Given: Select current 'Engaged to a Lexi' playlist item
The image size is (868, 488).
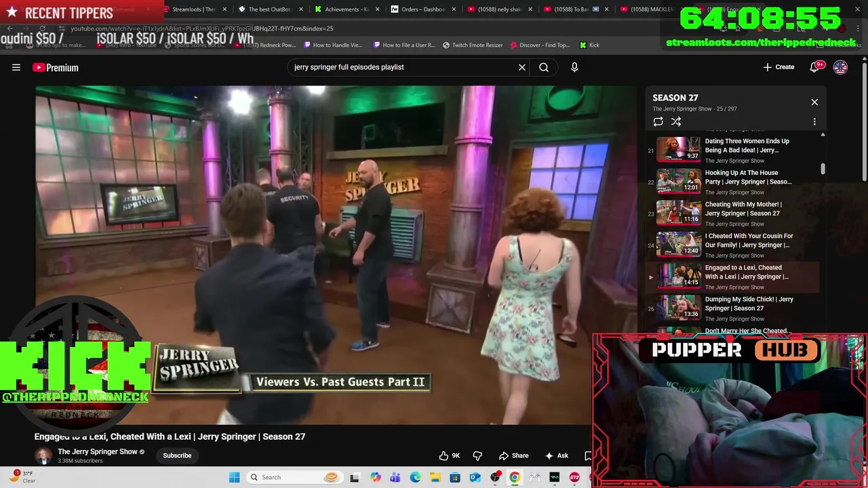Looking at the screenshot, I should (x=732, y=277).
